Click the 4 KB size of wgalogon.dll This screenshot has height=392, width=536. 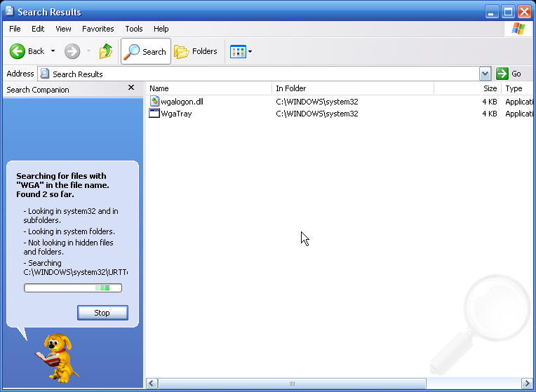click(490, 102)
